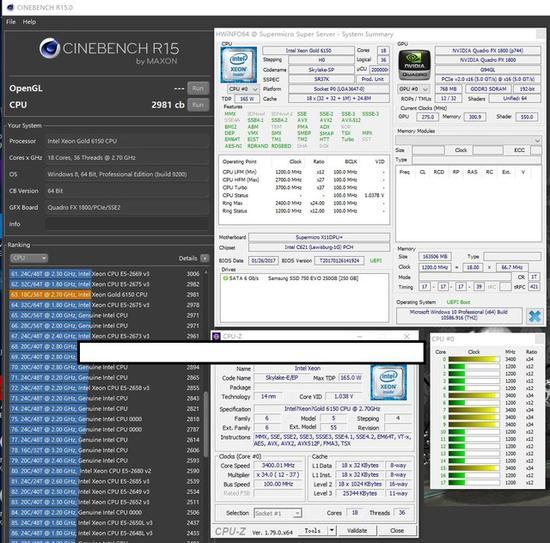Close the CPU #0 clocks window

pyautogui.click(x=539, y=339)
